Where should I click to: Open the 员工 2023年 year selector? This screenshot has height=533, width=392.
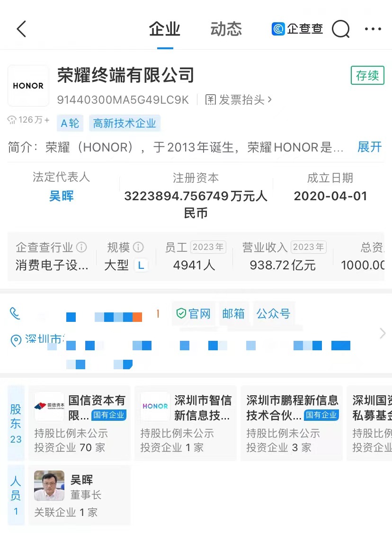tap(208, 247)
